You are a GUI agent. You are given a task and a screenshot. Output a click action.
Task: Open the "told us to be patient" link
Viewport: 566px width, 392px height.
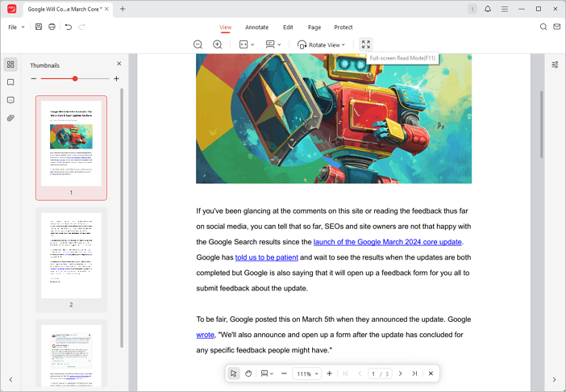[267, 257]
